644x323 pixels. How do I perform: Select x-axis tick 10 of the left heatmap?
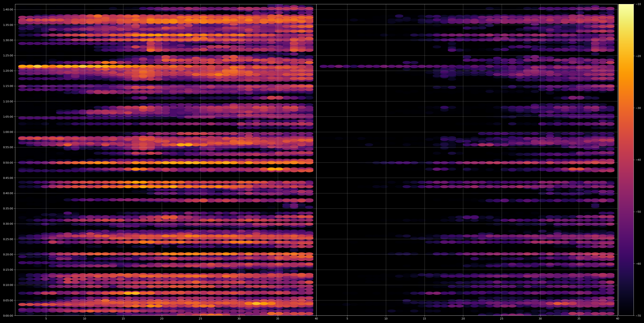(84, 319)
